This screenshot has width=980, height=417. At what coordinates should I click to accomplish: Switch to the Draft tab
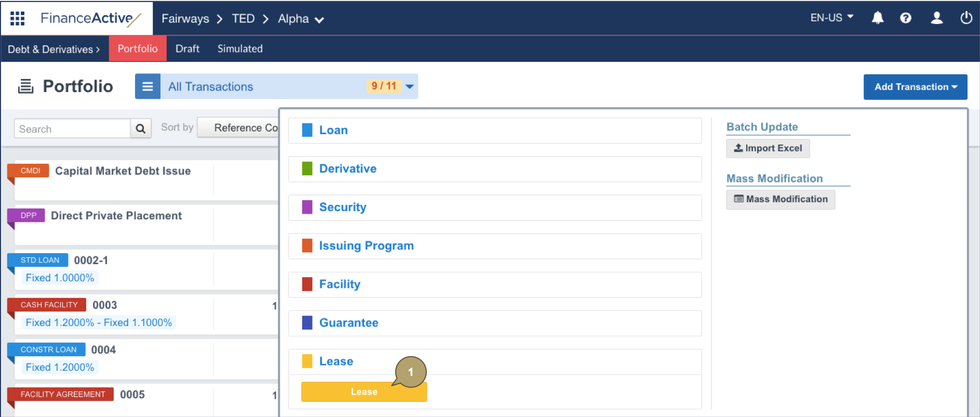point(187,48)
